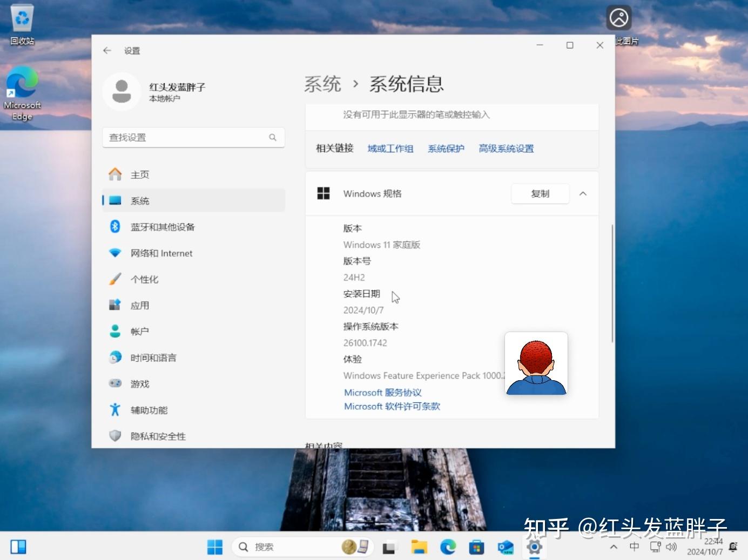Open the 个性化 paintbrush icon
Image resolution: width=748 pixels, height=560 pixels.
(x=115, y=279)
